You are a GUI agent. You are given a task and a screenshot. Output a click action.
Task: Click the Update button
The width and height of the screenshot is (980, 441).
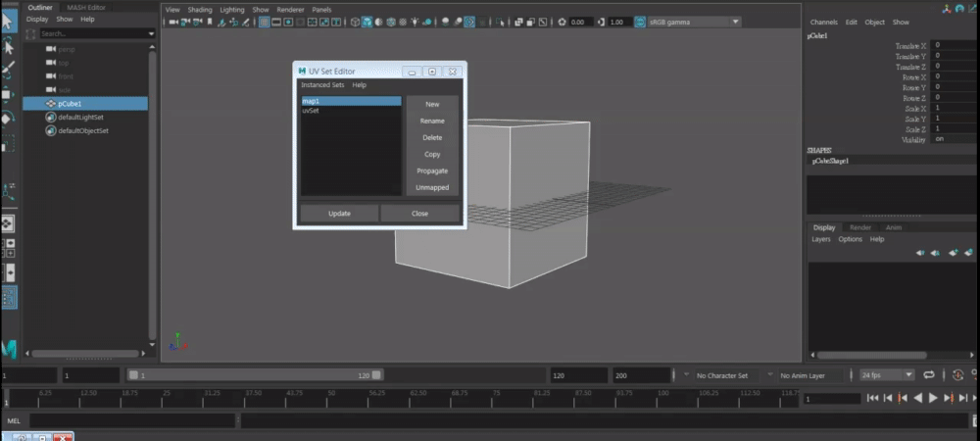point(339,214)
